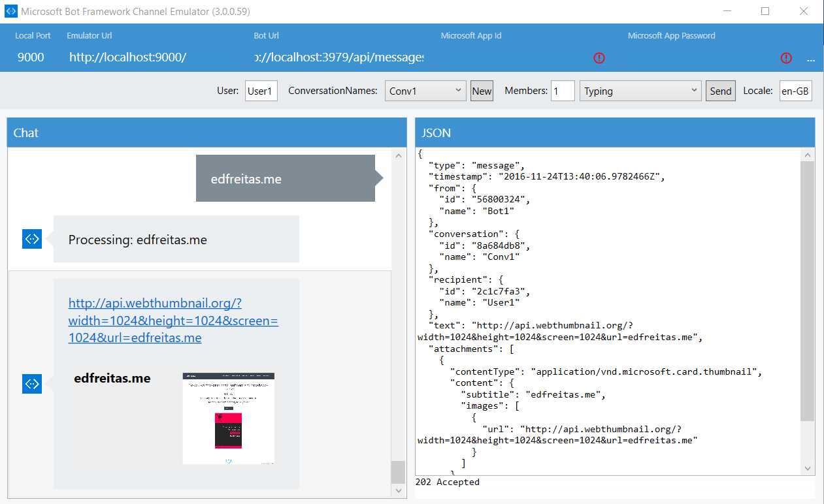Click the Members count input field
This screenshot has height=504, width=824.
point(563,91)
